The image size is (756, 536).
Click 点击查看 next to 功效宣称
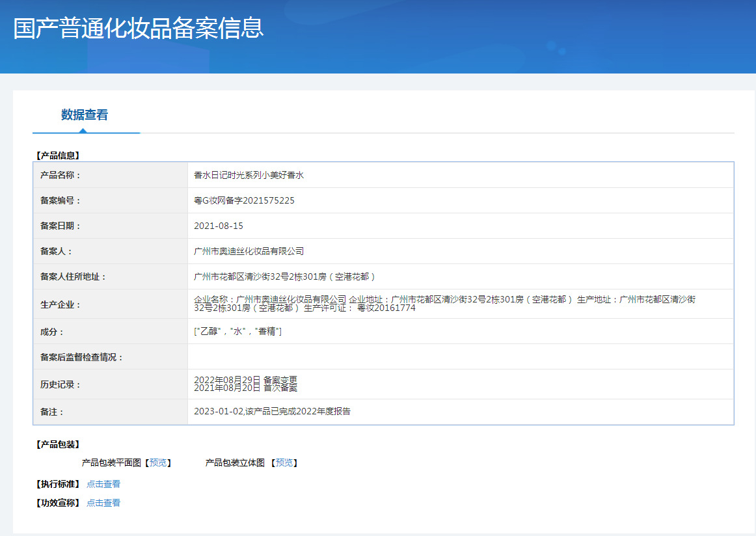[103, 503]
